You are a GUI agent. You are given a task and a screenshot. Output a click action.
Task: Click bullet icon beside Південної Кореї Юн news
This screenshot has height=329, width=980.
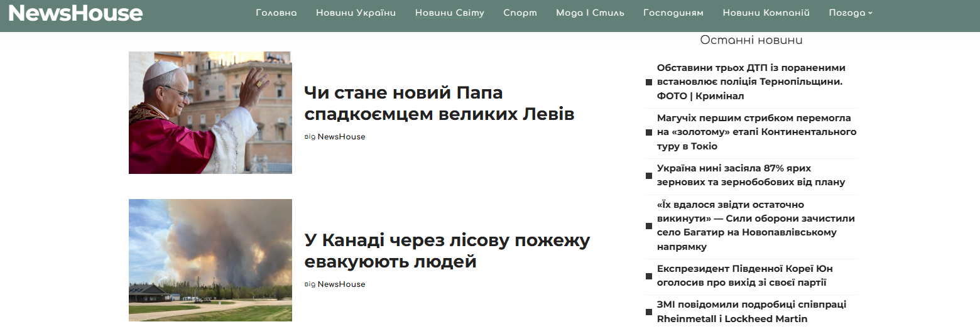(649, 276)
